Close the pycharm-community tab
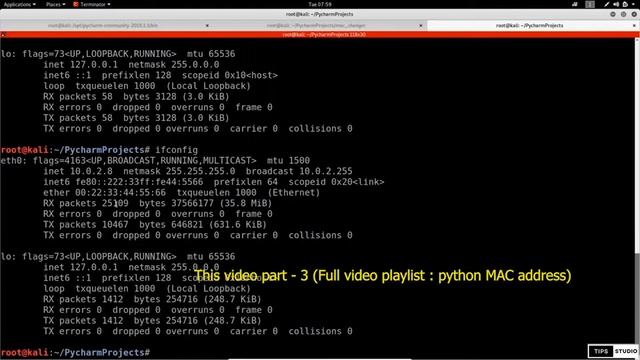 207,25
